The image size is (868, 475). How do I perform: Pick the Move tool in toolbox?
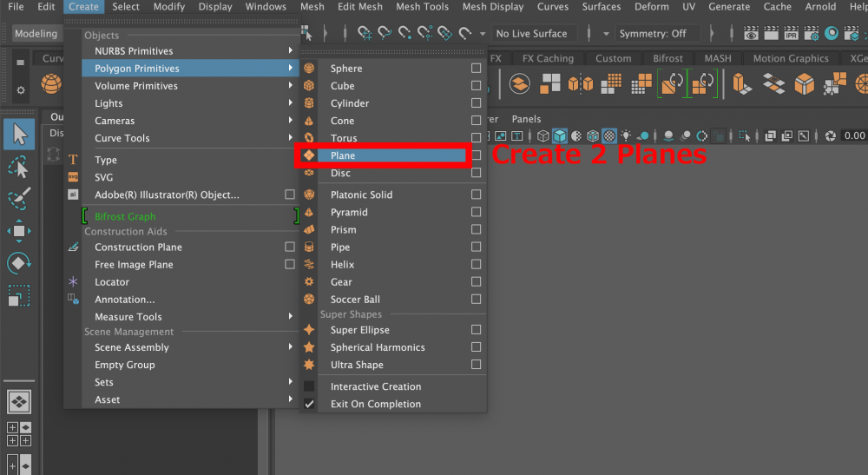(x=19, y=231)
